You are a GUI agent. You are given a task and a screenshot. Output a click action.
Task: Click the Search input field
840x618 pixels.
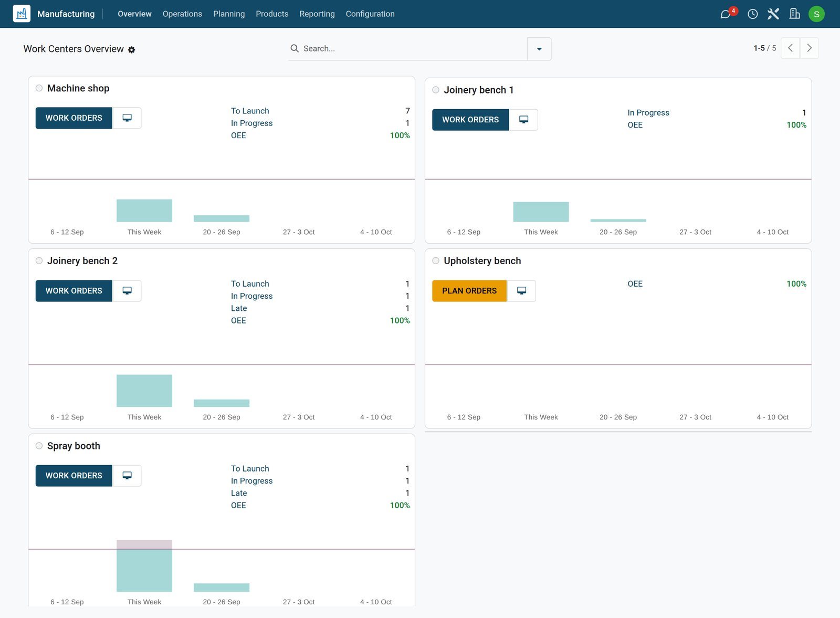click(x=414, y=49)
